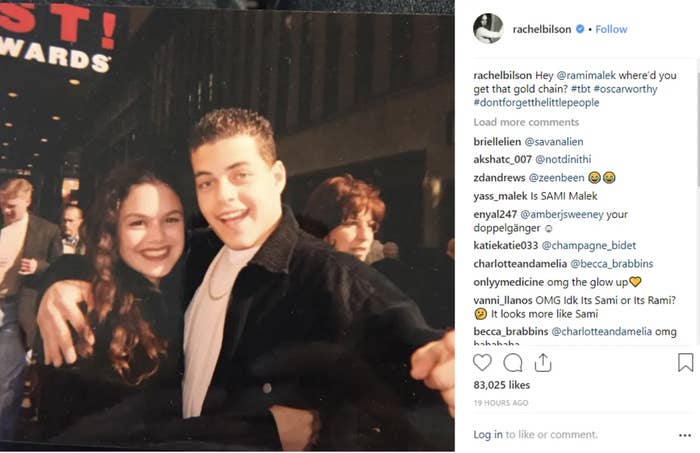Open the rachelbilson username in header

click(x=542, y=29)
